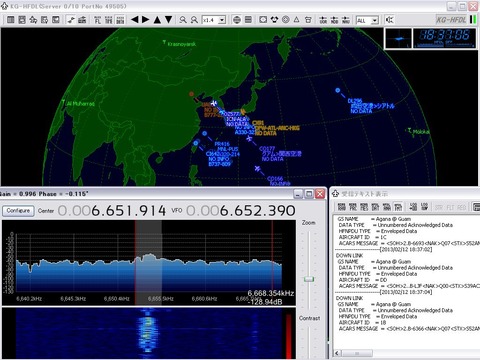Open the x1.4 map zoom dropdown
The height and width of the screenshot is (360, 480).
pyautogui.click(x=222, y=20)
